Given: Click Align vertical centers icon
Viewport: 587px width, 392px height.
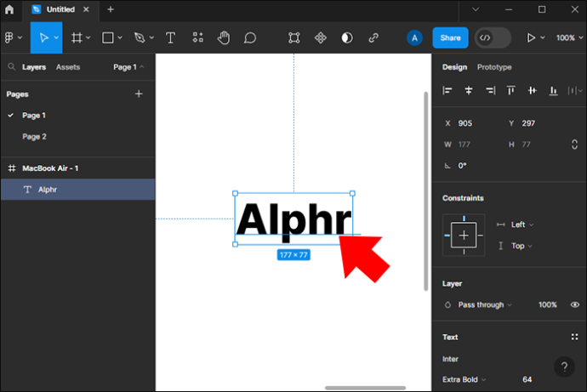Looking at the screenshot, I should [x=532, y=90].
